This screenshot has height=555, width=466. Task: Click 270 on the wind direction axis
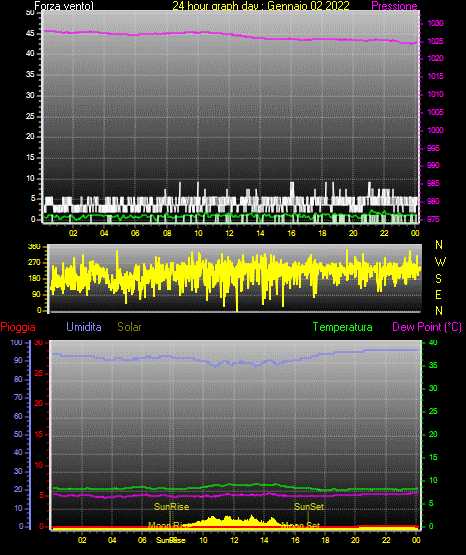point(34,263)
